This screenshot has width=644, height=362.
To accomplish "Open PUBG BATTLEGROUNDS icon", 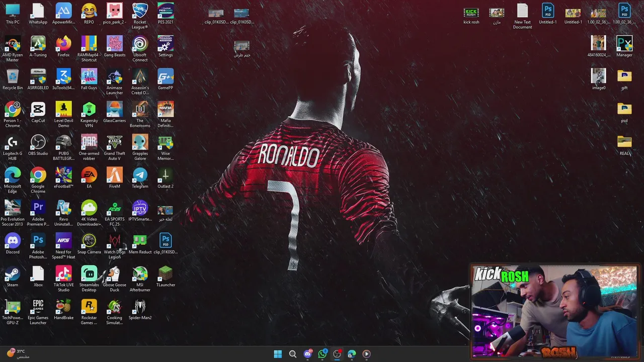I will click(x=63, y=147).
